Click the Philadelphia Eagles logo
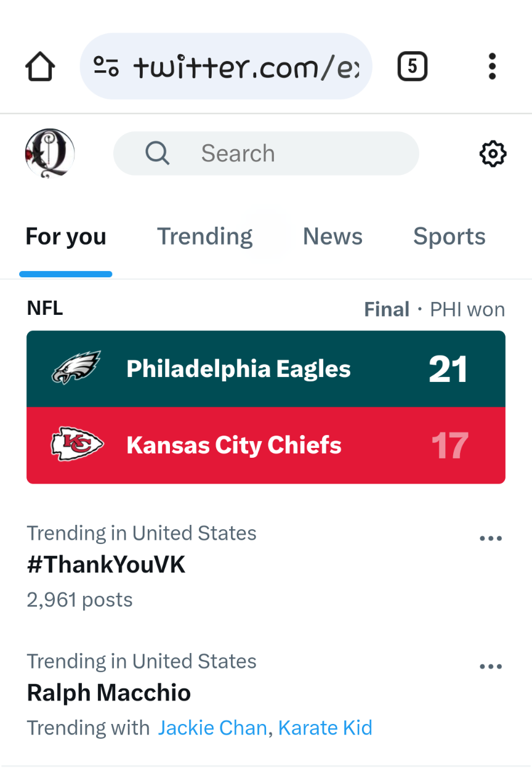This screenshot has width=532, height=780. tap(76, 368)
